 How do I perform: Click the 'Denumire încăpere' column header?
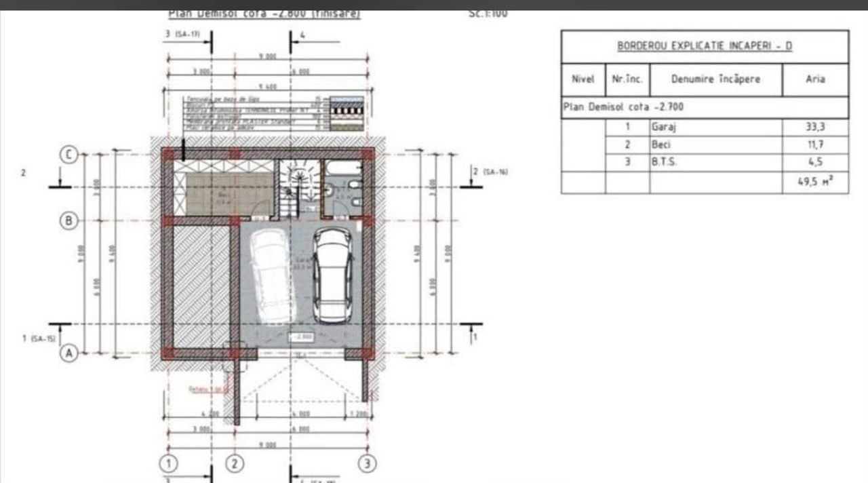pos(716,79)
